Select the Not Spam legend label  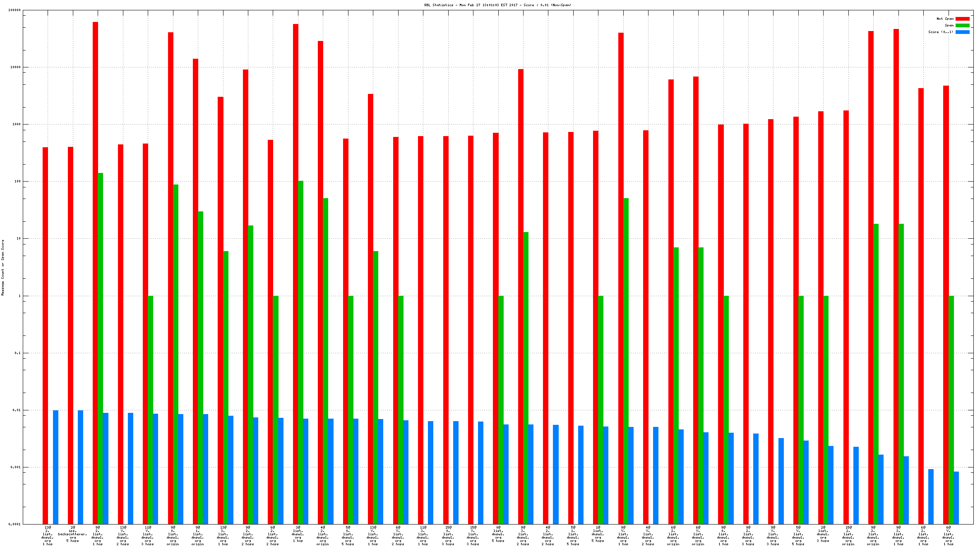[945, 19]
